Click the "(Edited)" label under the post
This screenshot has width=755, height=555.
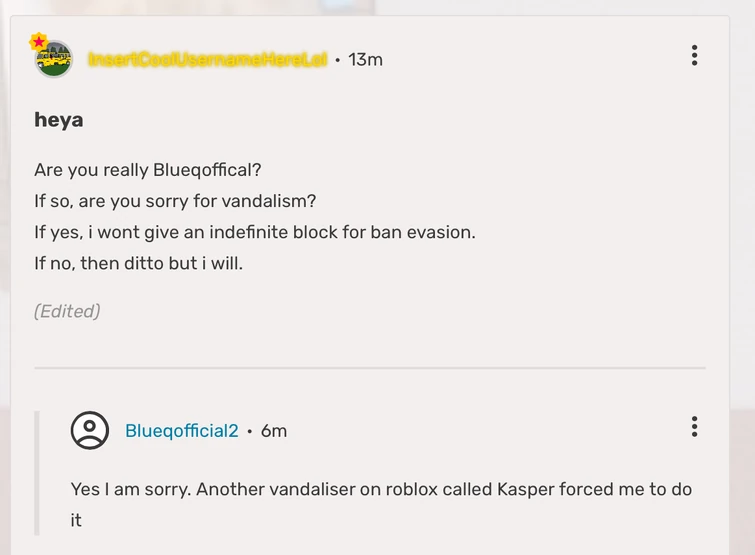point(67,311)
